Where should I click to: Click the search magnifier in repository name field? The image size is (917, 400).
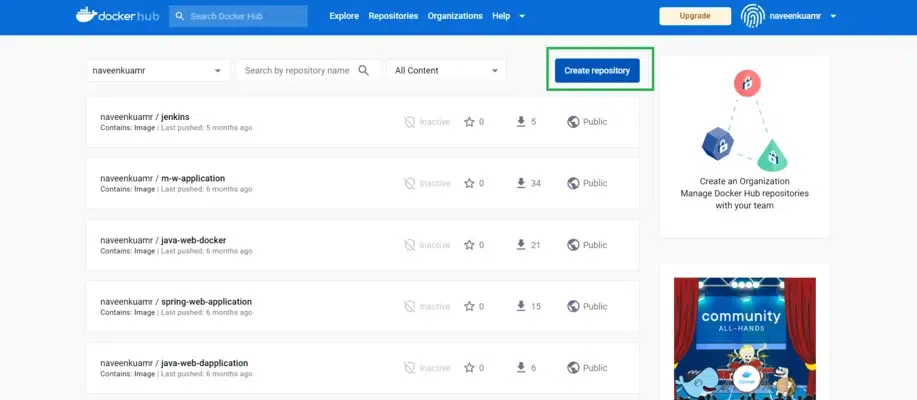[364, 71]
